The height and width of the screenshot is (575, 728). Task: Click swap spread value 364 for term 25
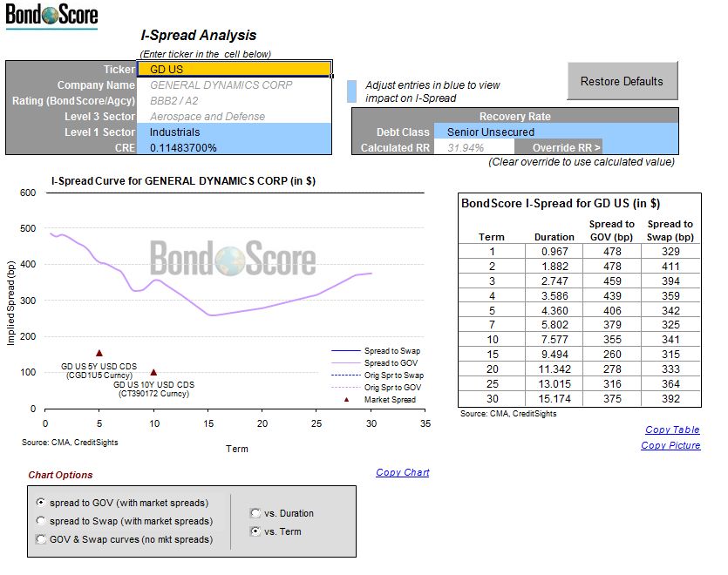tap(670, 384)
